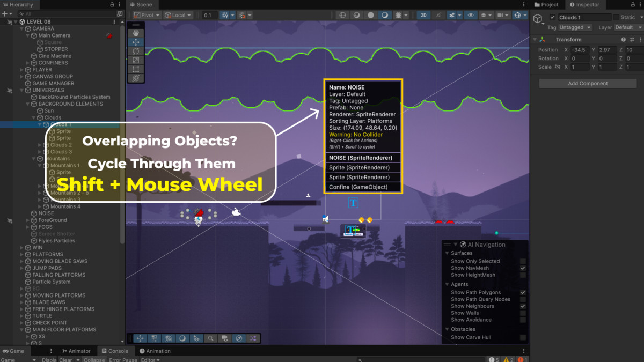
Task: Click the Inspector cube icon near Clouds 1
Action: [538, 18]
